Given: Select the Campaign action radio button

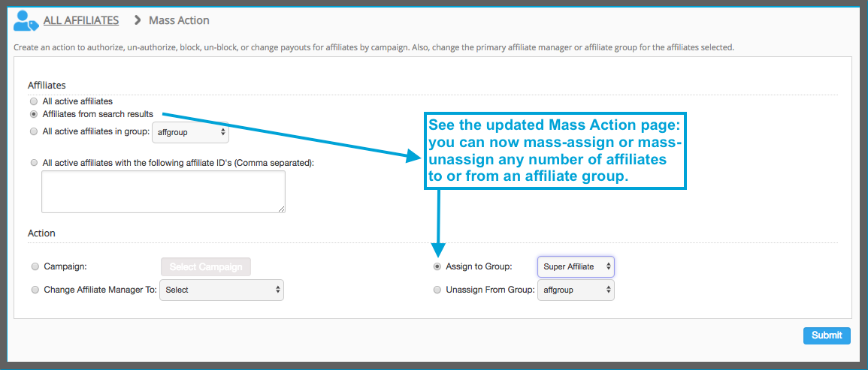Looking at the screenshot, I should pyautogui.click(x=35, y=266).
